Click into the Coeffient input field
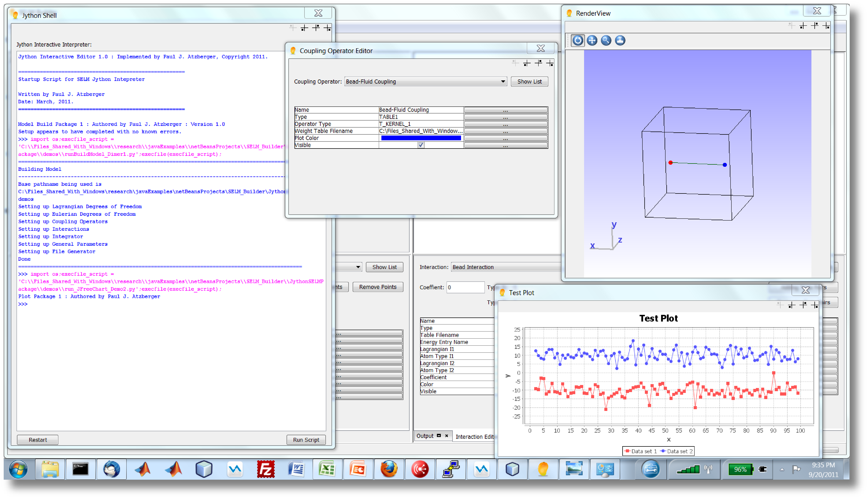Viewport: 868px width, 498px height. click(x=465, y=287)
